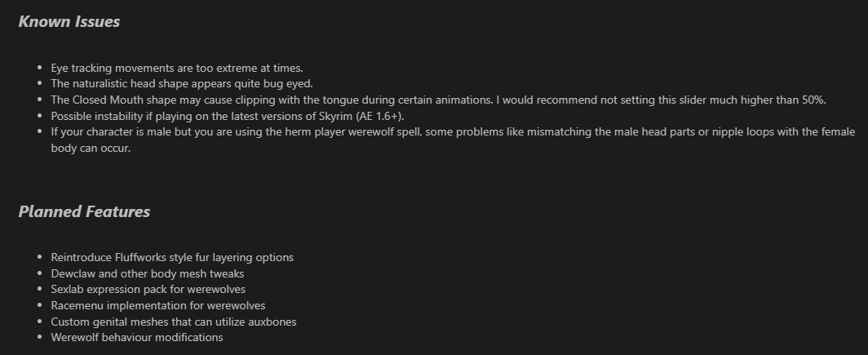Click the Reintroduce Fluffworks fur layering item
The image size is (868, 355).
[172, 258]
